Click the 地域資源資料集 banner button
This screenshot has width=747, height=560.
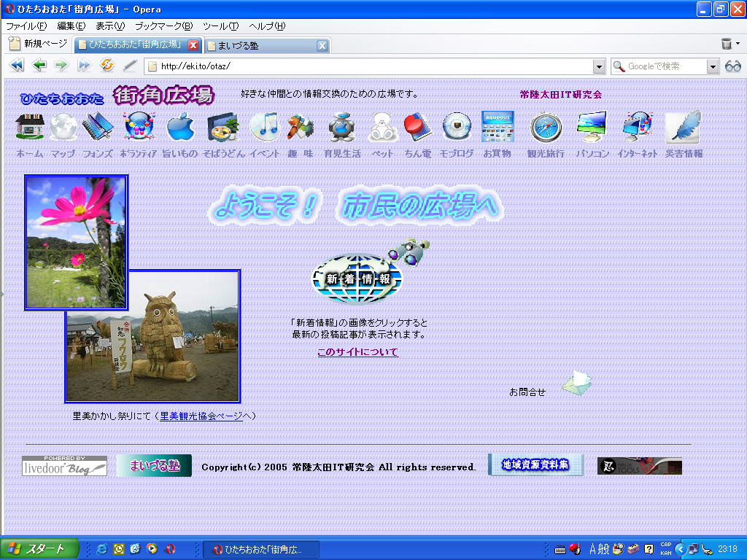pos(535,464)
